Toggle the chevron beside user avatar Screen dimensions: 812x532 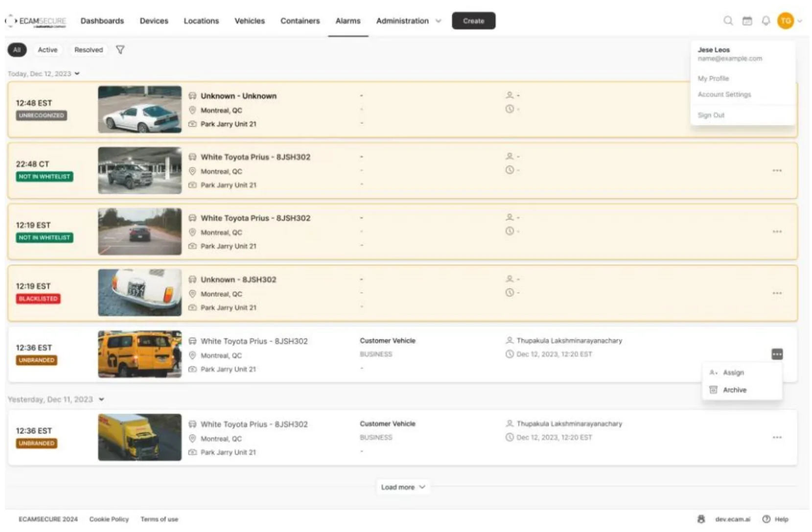(800, 21)
